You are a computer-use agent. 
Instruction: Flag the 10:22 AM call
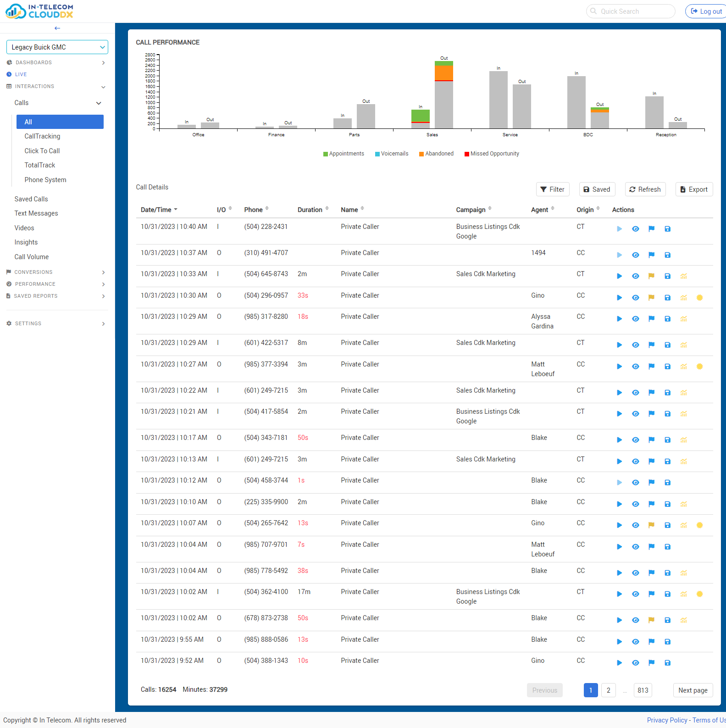[x=651, y=393]
